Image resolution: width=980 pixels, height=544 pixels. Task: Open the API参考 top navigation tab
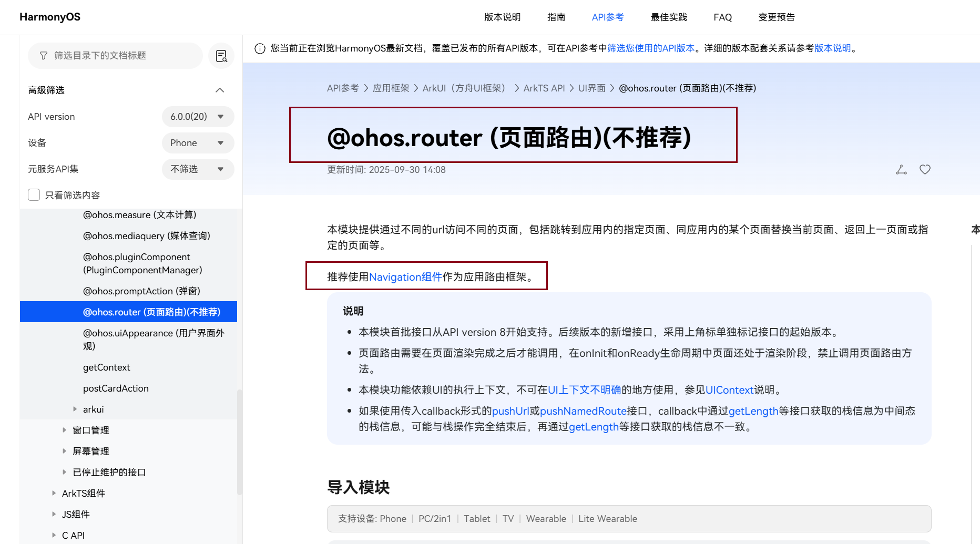[x=608, y=17]
